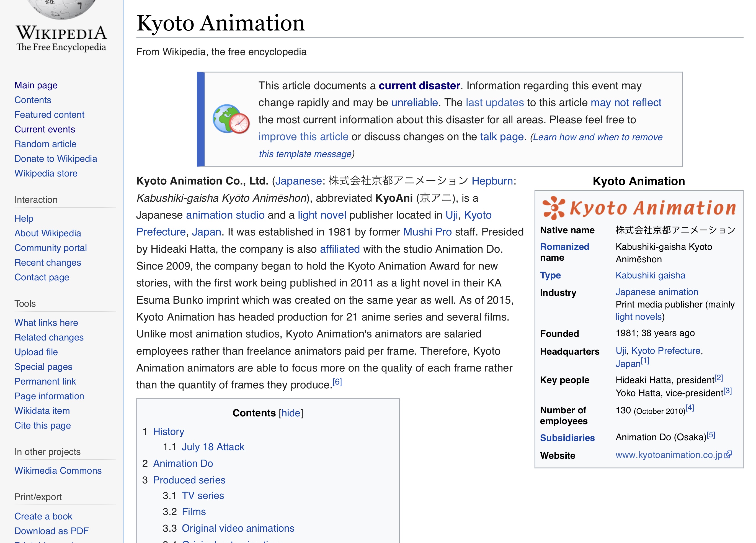Jump to Produced series section

tap(189, 480)
